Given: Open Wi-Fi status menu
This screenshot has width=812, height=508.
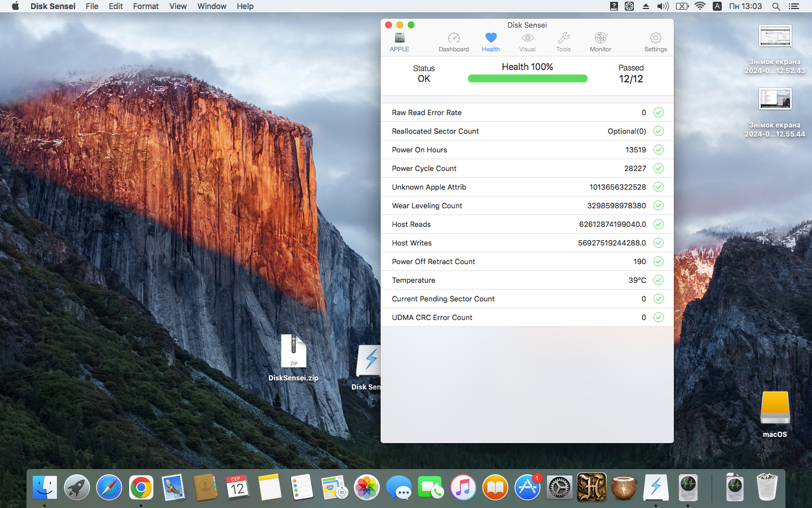Looking at the screenshot, I should pos(700,6).
